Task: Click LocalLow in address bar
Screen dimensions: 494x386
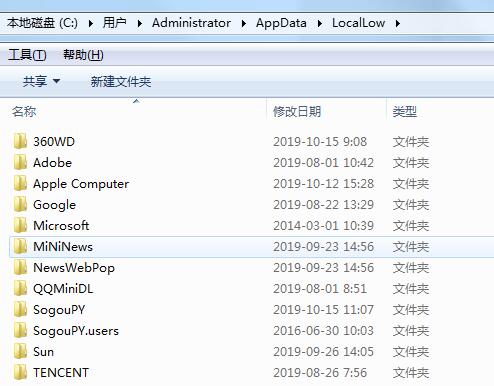Action: coord(359,23)
